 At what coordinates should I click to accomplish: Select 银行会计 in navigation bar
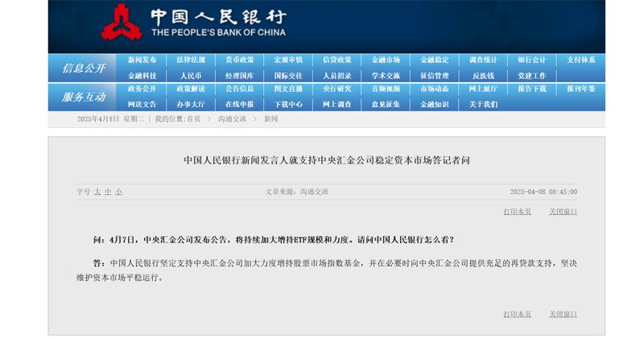[x=532, y=60]
